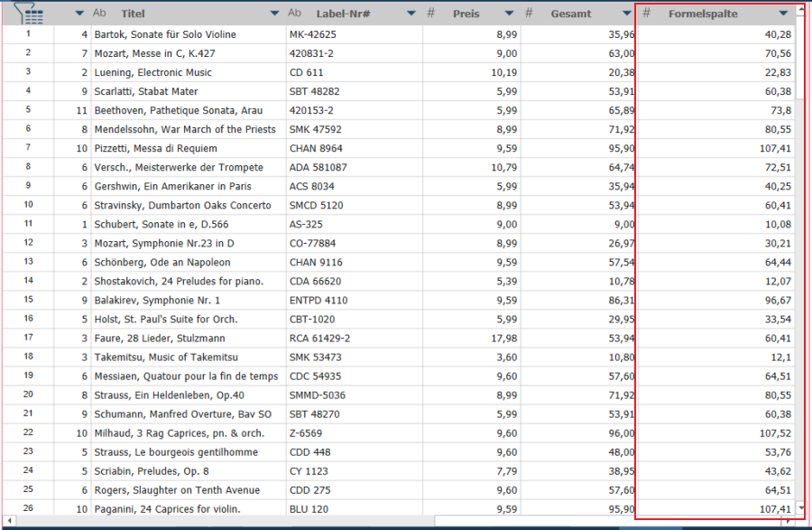The image size is (812, 530).
Task: Click the # numeric-type icon beside Preis
Action: pos(431,14)
